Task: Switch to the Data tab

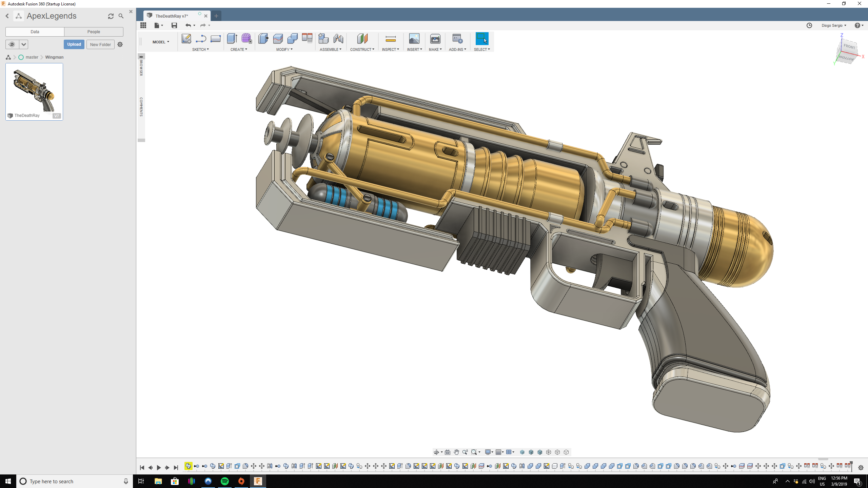Action: click(35, 32)
